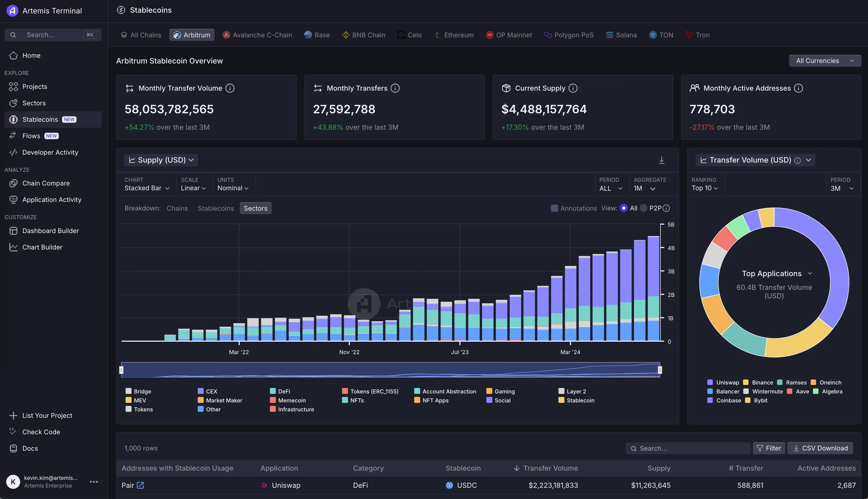Toggle the CEX legend series
Screen dimensions: 868x499
point(207,391)
